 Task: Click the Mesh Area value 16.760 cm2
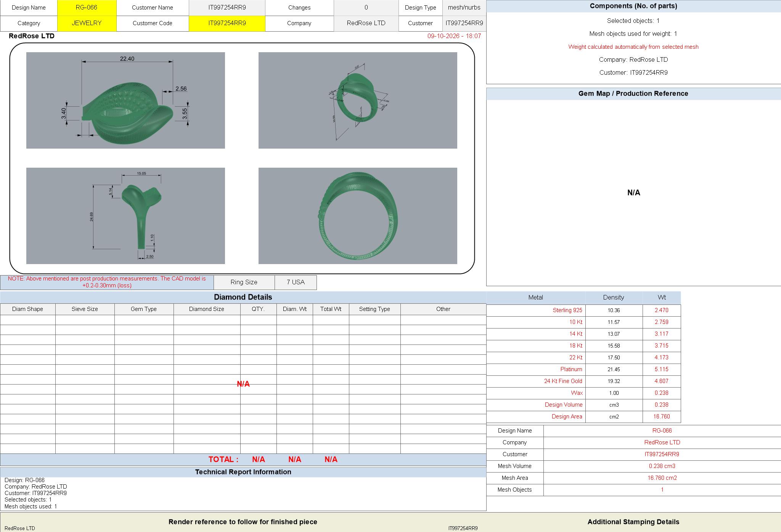click(662, 478)
